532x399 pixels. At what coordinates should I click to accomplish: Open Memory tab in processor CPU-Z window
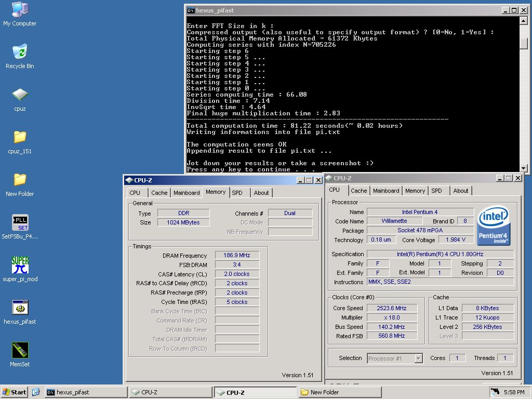tap(415, 191)
